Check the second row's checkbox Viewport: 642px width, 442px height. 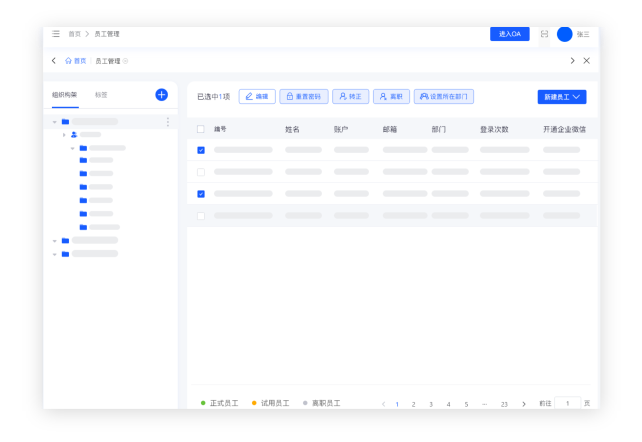click(201, 172)
